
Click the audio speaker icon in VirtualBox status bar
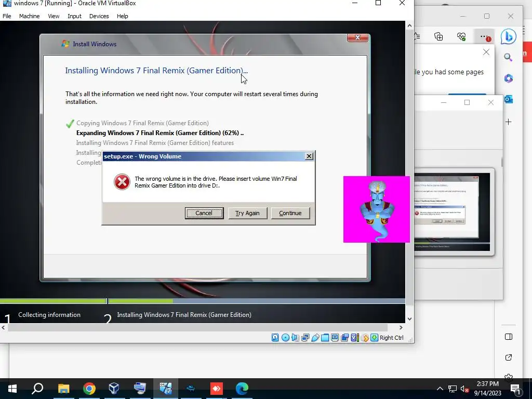(x=295, y=338)
